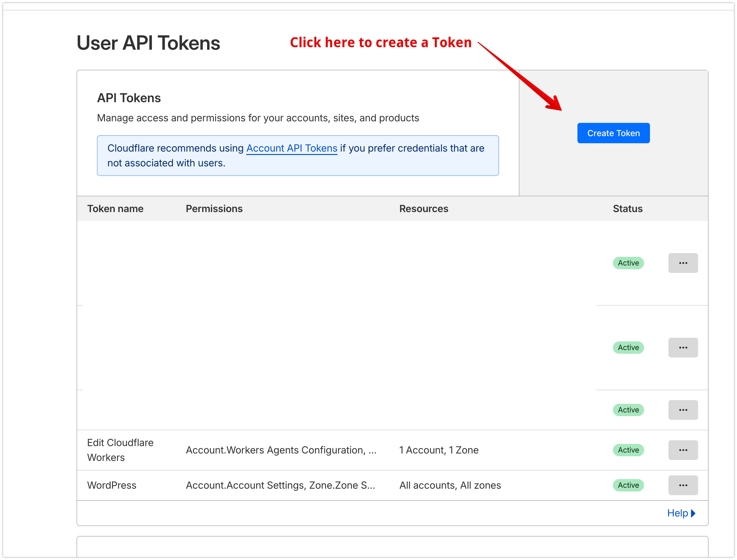The height and width of the screenshot is (560, 737).
Task: Click the Active pill in the third token row
Action: click(x=628, y=410)
